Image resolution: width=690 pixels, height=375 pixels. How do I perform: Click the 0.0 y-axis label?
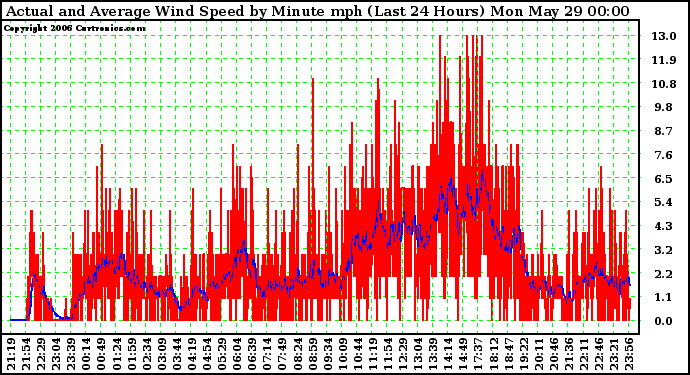pos(664,321)
